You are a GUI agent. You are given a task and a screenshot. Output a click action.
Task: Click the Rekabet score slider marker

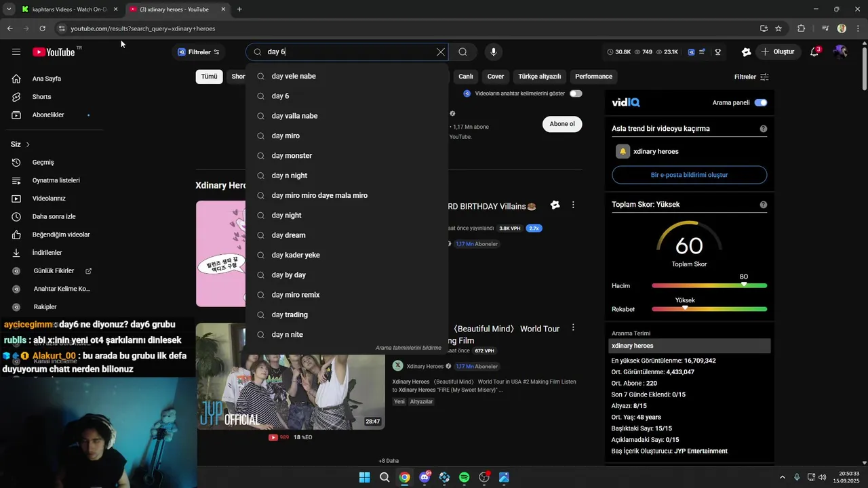(x=685, y=308)
